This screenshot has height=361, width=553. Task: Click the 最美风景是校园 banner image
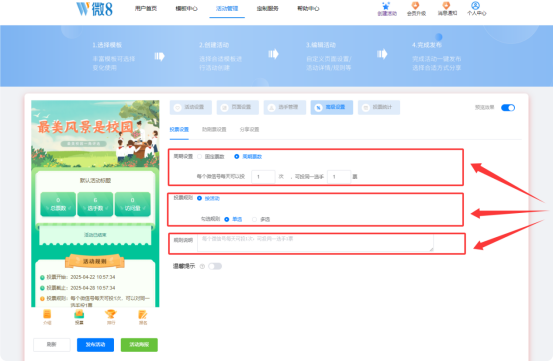pos(95,134)
